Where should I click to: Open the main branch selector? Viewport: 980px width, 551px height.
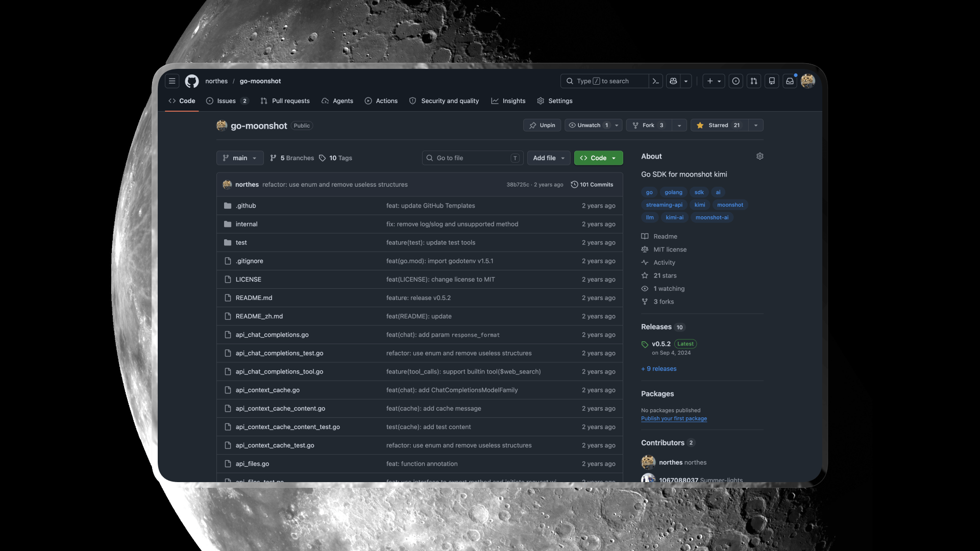(x=240, y=158)
